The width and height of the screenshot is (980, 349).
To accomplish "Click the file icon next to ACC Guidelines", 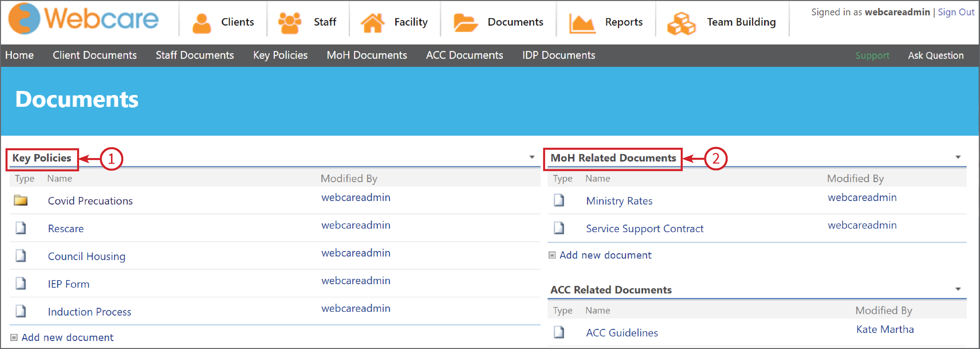I will [x=559, y=332].
